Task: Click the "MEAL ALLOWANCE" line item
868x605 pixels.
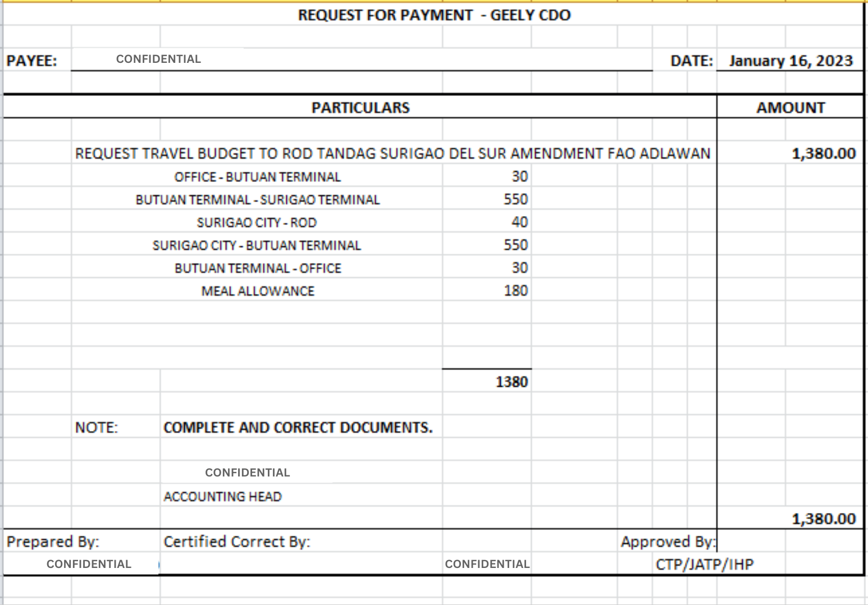Action: [x=258, y=291]
